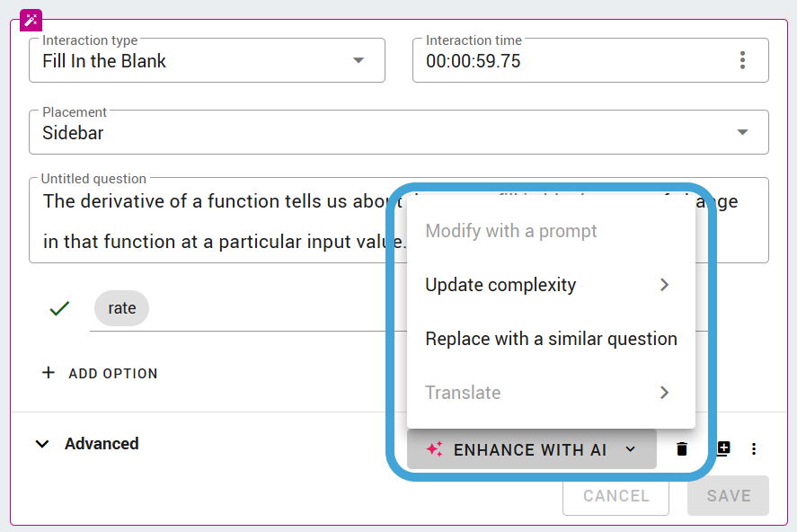Click the pink AI sparkle icon
Screen dimensions: 797x532
tap(435, 449)
